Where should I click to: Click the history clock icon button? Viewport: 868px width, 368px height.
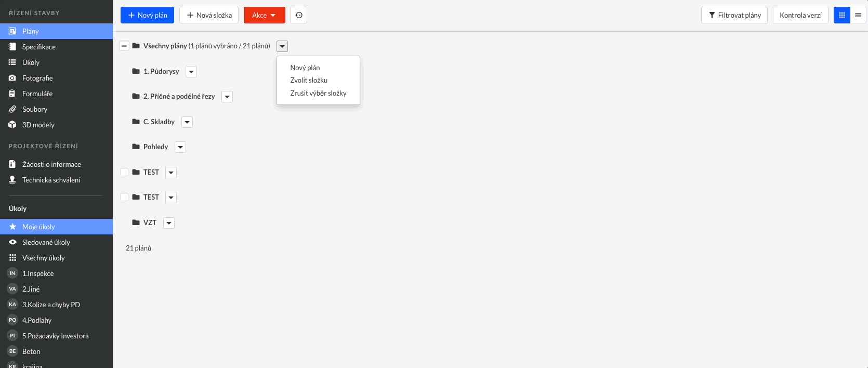pyautogui.click(x=299, y=15)
